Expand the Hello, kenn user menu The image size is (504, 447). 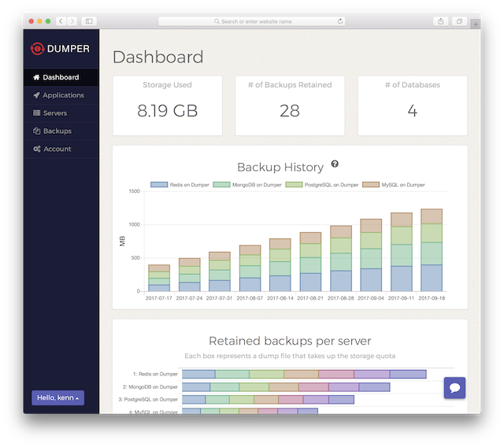[57, 397]
